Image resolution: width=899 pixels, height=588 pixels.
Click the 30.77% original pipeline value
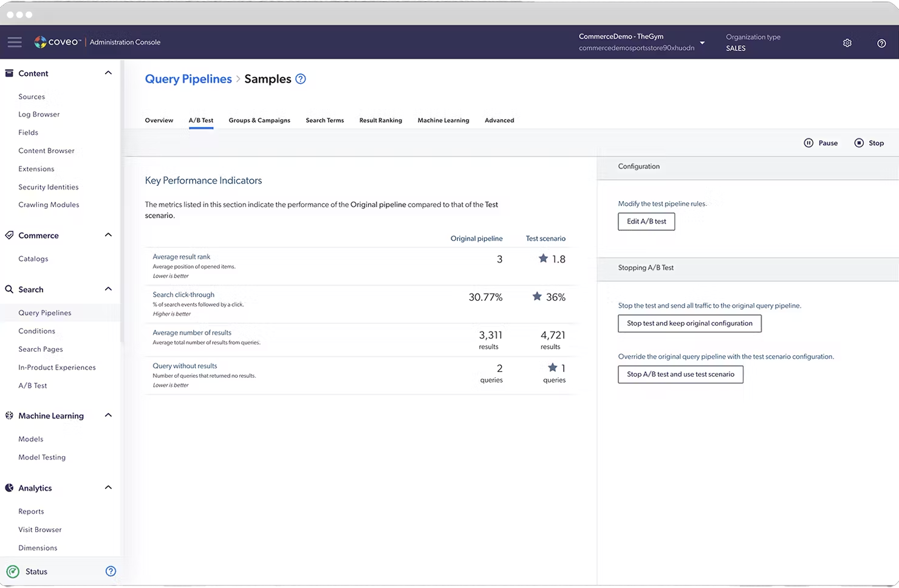click(x=485, y=297)
